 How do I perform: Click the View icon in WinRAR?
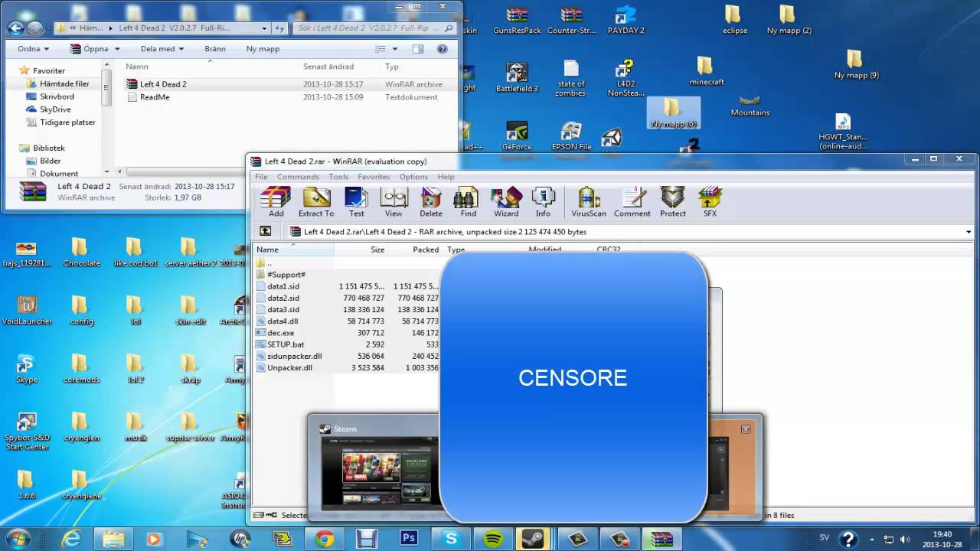click(x=394, y=202)
